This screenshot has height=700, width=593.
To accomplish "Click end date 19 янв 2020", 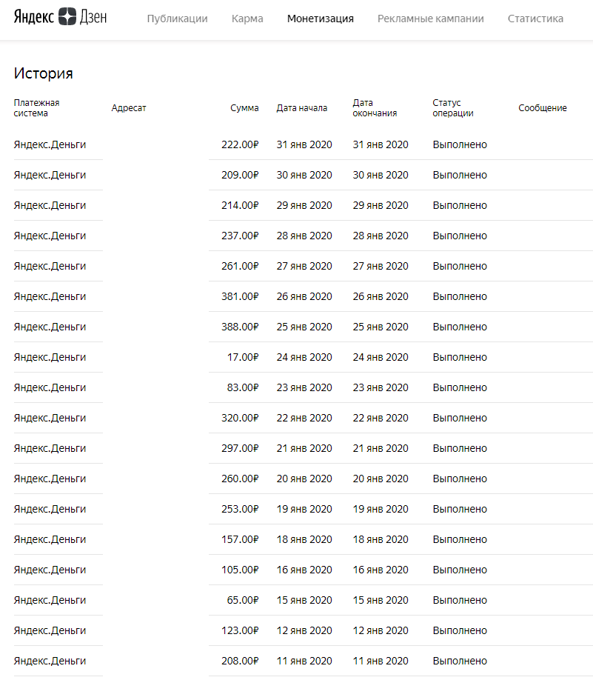I will coord(381,509).
